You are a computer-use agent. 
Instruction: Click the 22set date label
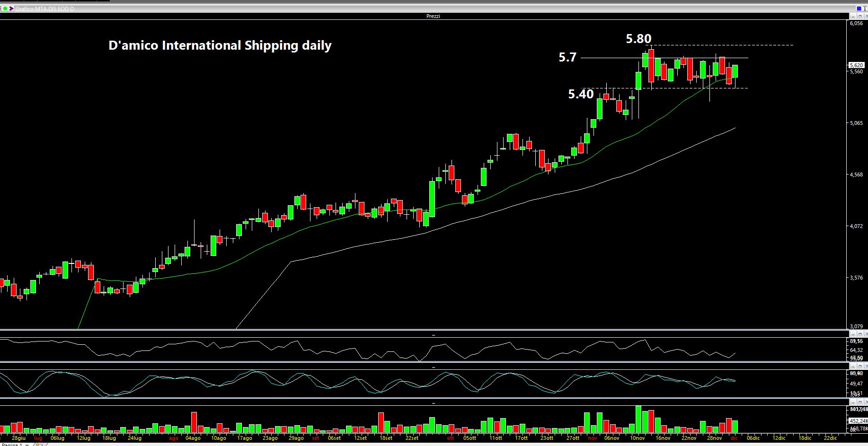click(x=412, y=438)
